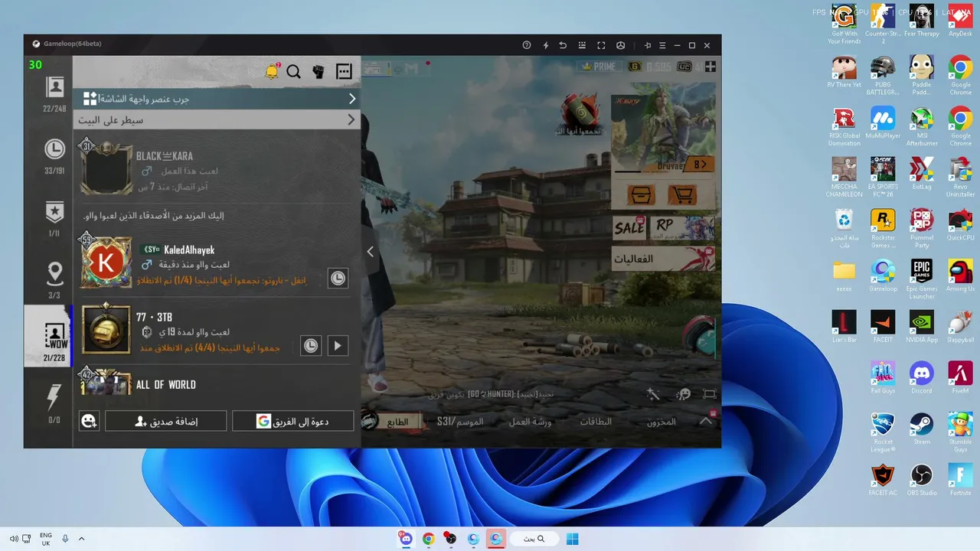Click the Gameloop lightning boost icon
Image resolution: width=980 pixels, height=551 pixels.
point(546,45)
